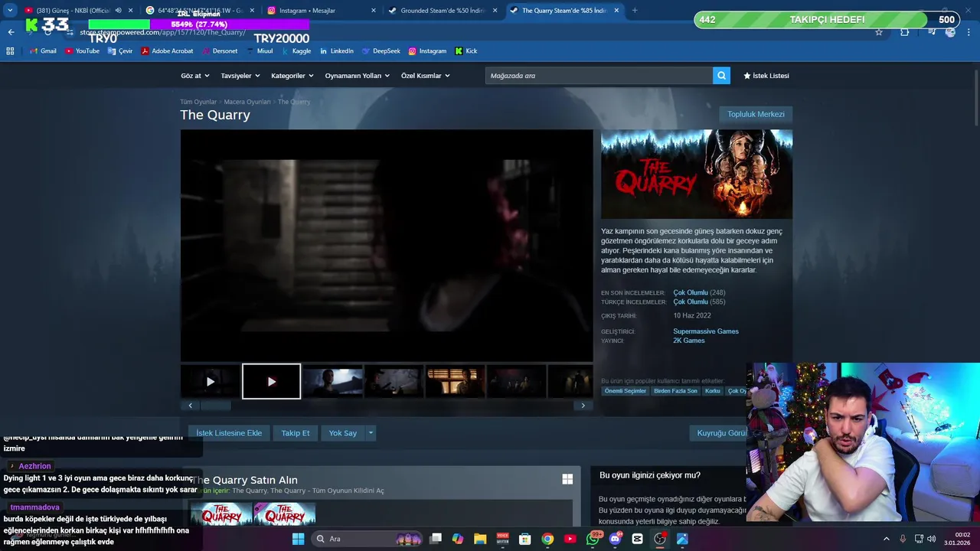This screenshot has width=980, height=551.
Task: Open the Kick bookmark
Action: (466, 51)
